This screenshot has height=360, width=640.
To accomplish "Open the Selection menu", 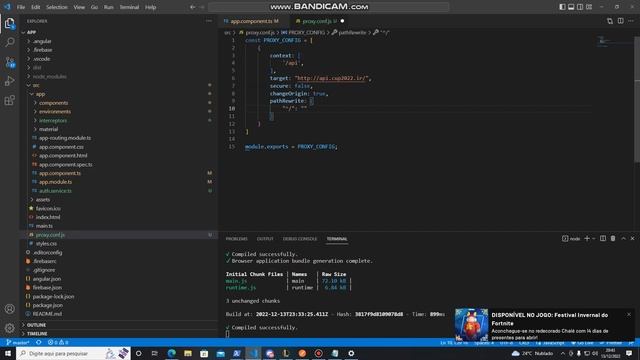I will point(57,7).
